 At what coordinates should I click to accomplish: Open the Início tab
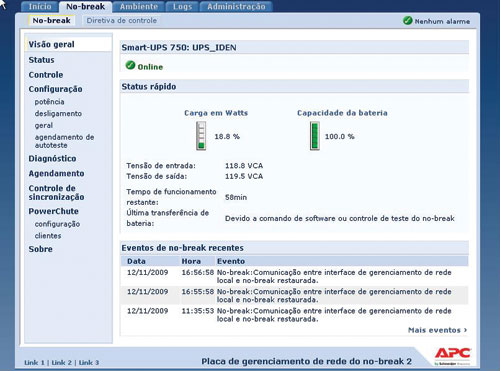(40, 7)
